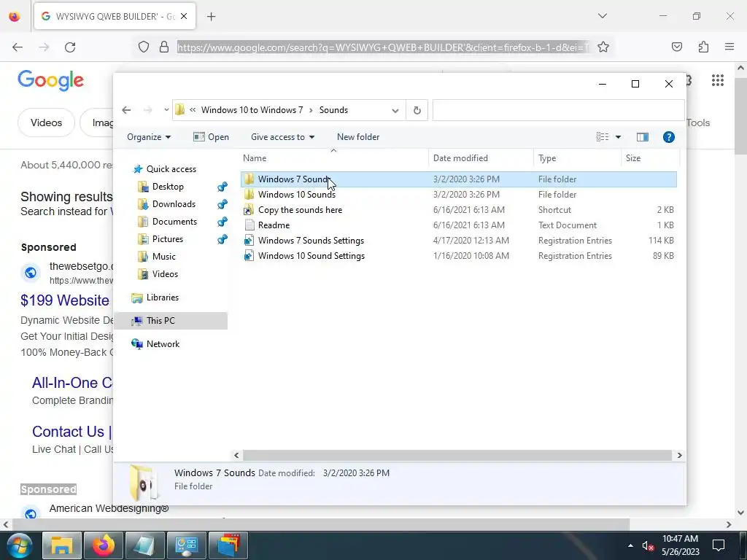Change view layout icon in File Explorer

click(x=602, y=137)
